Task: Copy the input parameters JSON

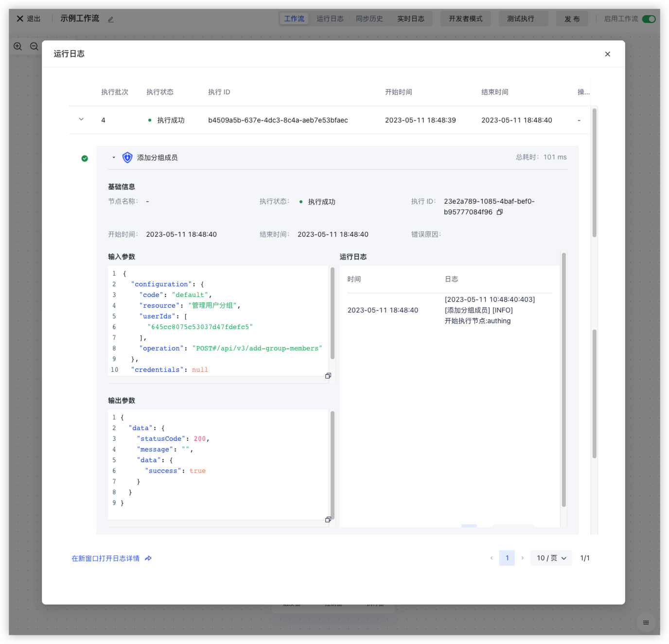Action: click(328, 376)
